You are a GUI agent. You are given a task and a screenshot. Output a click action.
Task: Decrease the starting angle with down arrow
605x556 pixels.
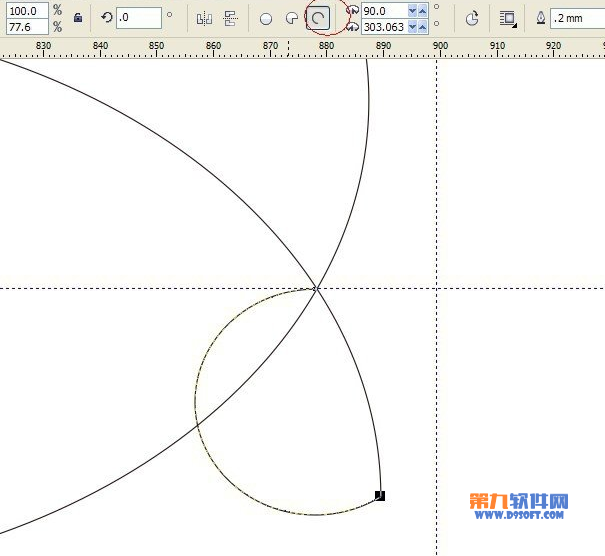412,11
